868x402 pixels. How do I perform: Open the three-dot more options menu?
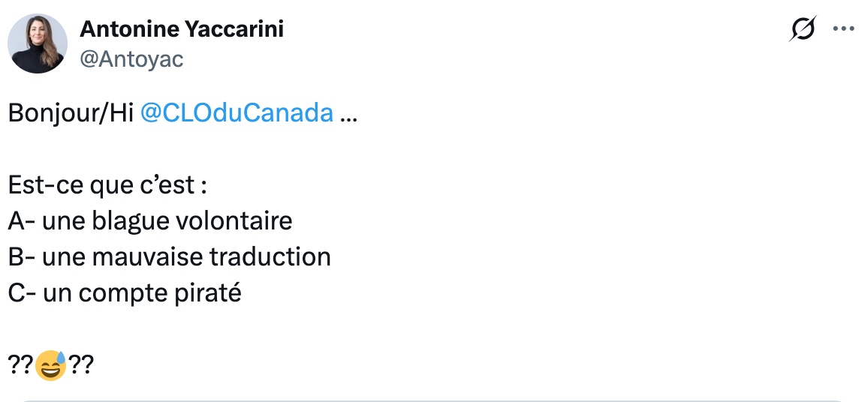(844, 29)
